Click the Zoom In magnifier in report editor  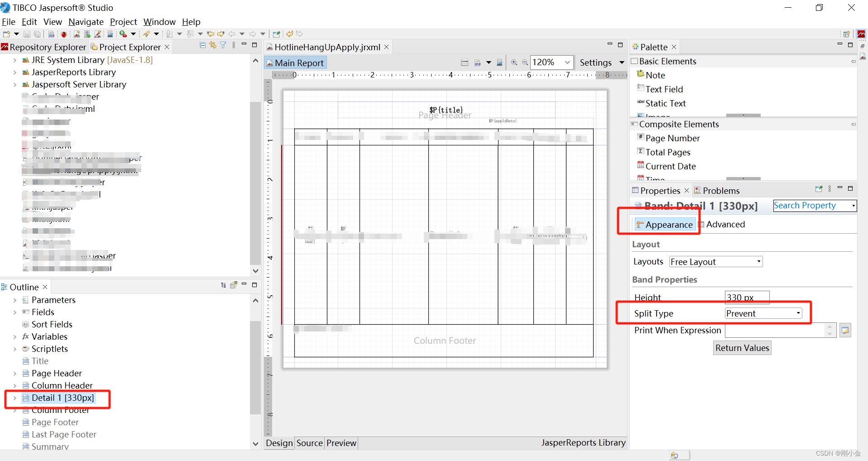coord(514,62)
